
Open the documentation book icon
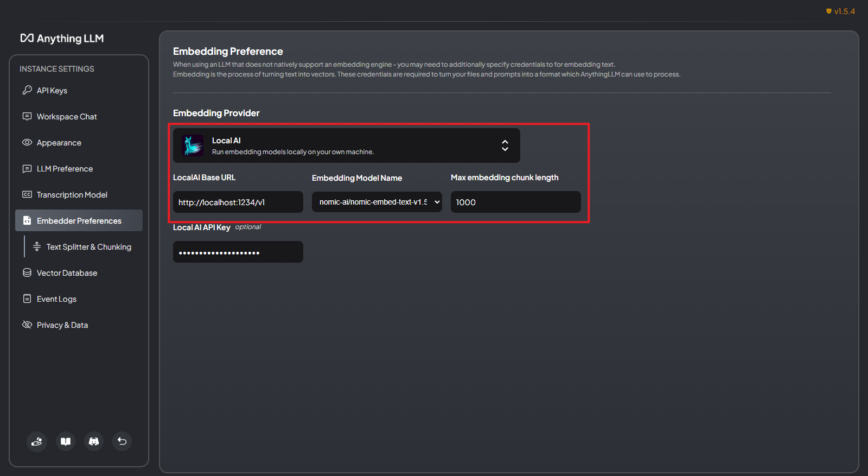click(66, 441)
